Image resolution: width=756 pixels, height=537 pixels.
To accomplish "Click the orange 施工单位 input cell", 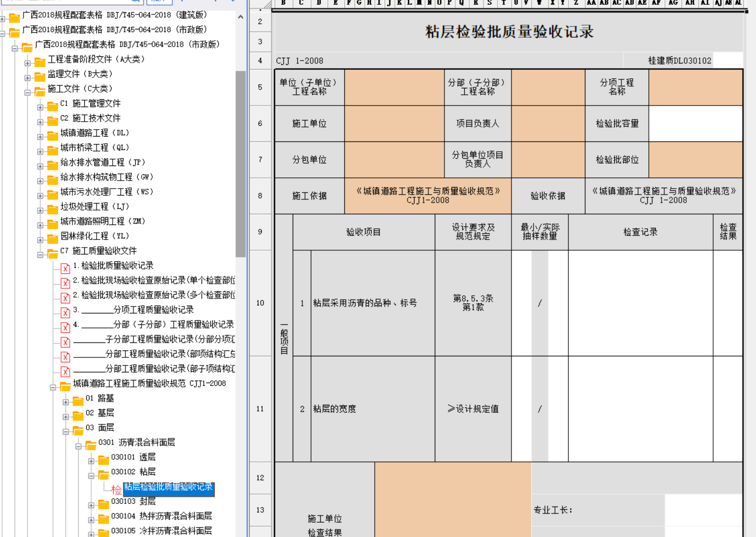I will pyautogui.click(x=394, y=124).
